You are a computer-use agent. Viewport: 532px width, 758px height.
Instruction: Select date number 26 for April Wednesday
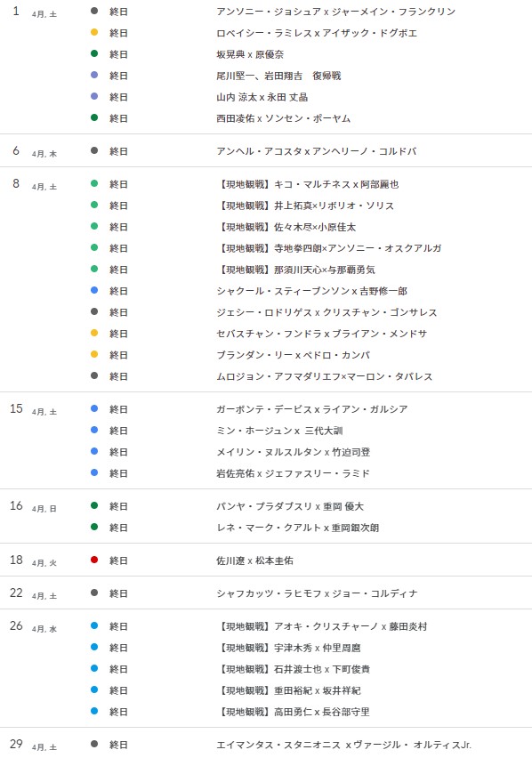click(x=16, y=625)
